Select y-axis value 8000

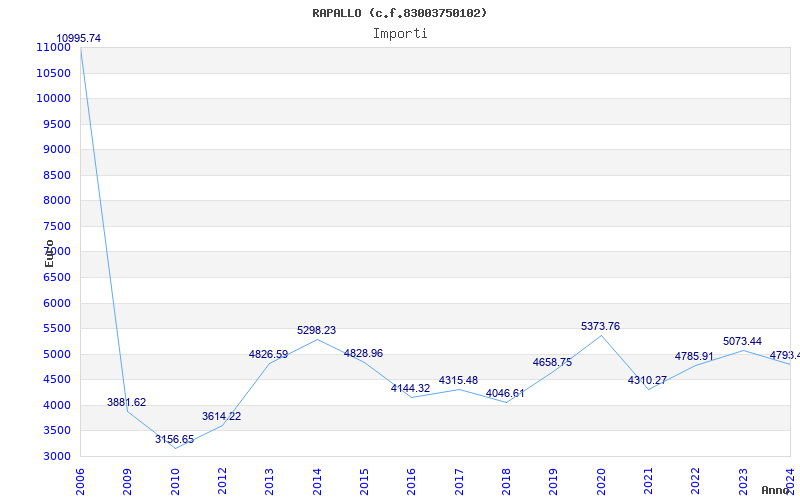coord(57,201)
